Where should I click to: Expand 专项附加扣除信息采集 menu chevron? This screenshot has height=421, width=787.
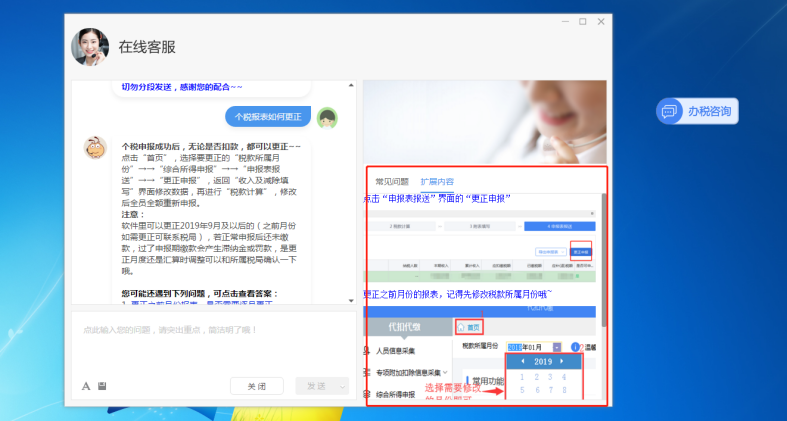coord(445,372)
